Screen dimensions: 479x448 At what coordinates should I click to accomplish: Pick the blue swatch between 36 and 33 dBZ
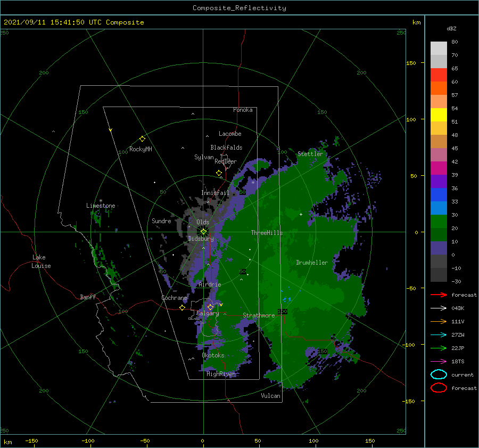pyautogui.click(x=439, y=194)
